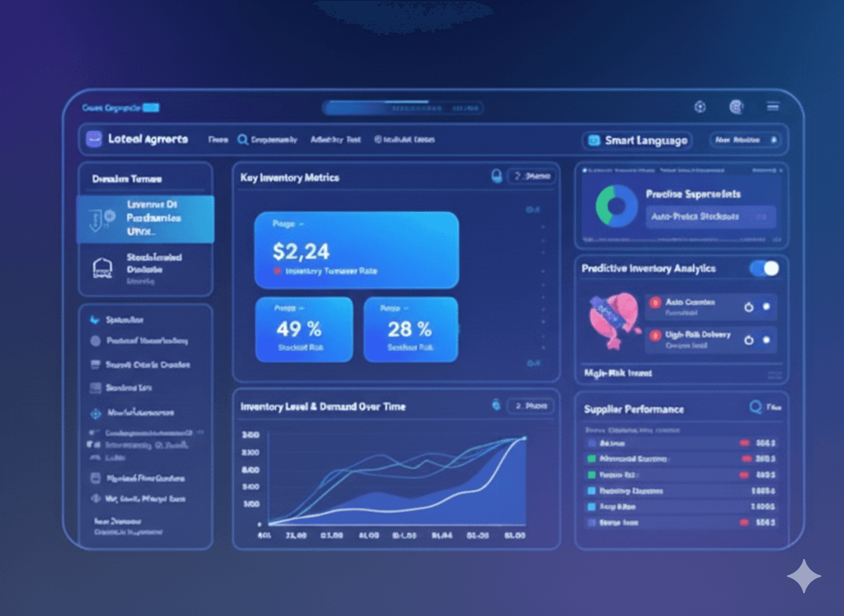Click the bell icon above the demand chart

click(497, 406)
